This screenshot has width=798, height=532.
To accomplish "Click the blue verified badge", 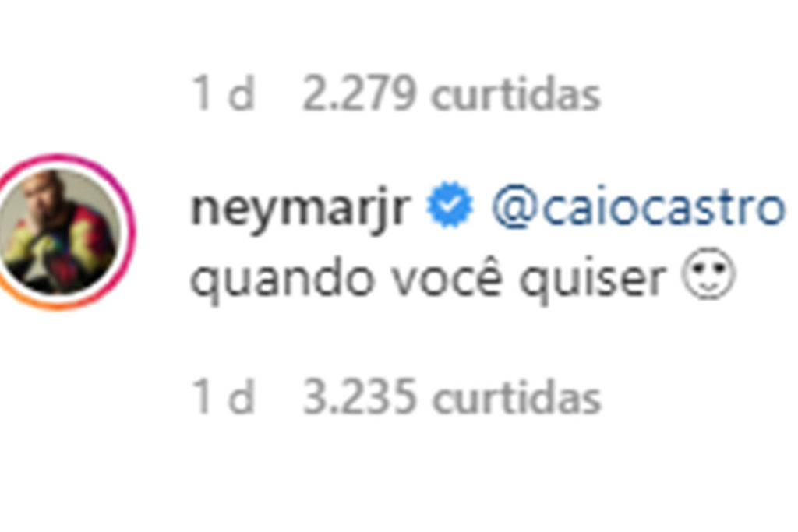I will pos(450,204).
